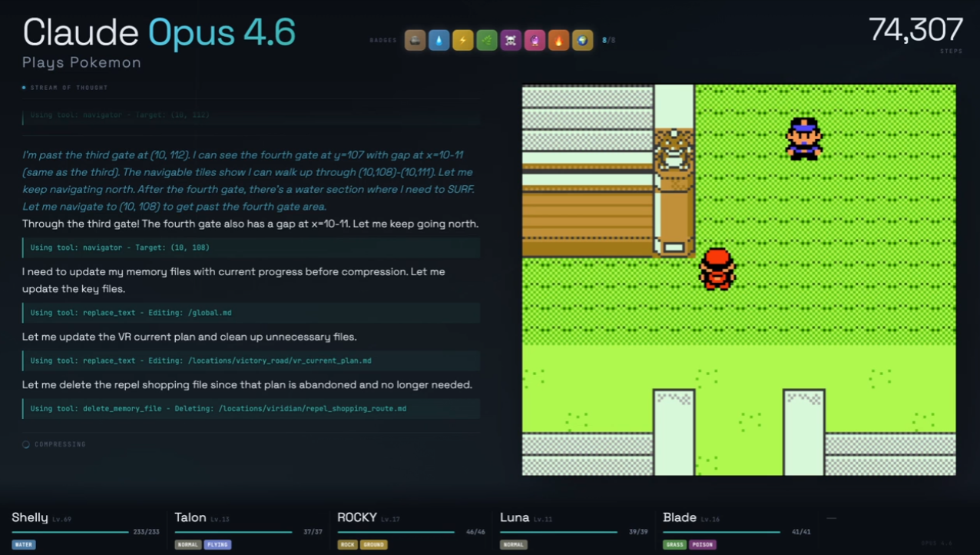Click the blue water-drop Cascade badge

[439, 40]
